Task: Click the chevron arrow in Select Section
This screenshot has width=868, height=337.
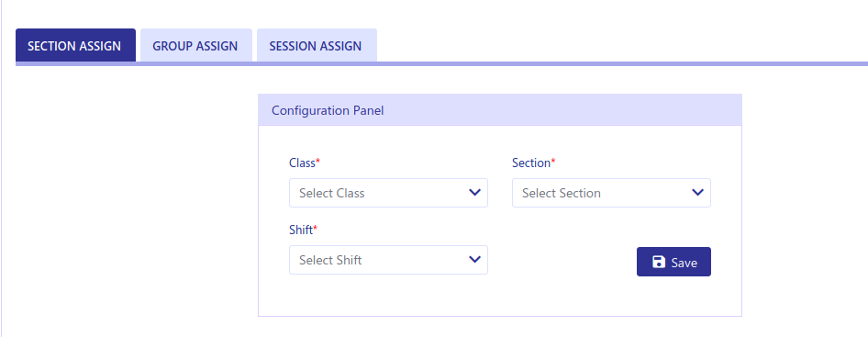Action: point(697,193)
